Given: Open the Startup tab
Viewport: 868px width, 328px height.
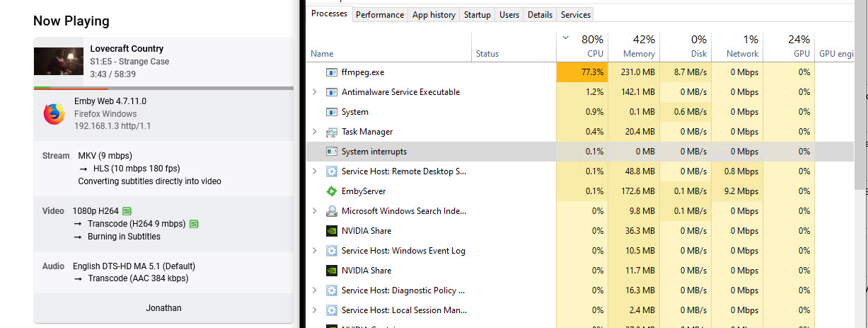Looking at the screenshot, I should pyautogui.click(x=478, y=14).
